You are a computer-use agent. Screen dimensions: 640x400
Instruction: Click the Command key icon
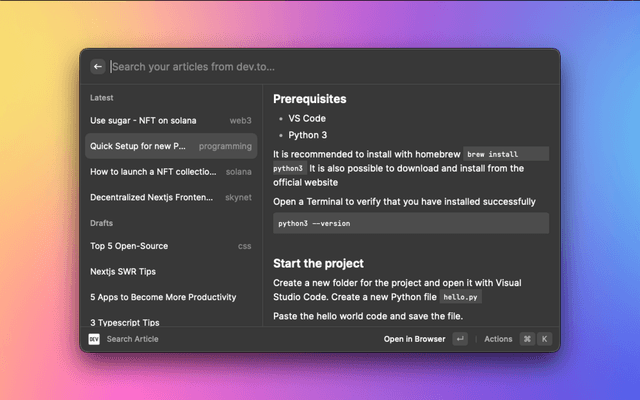pos(528,339)
